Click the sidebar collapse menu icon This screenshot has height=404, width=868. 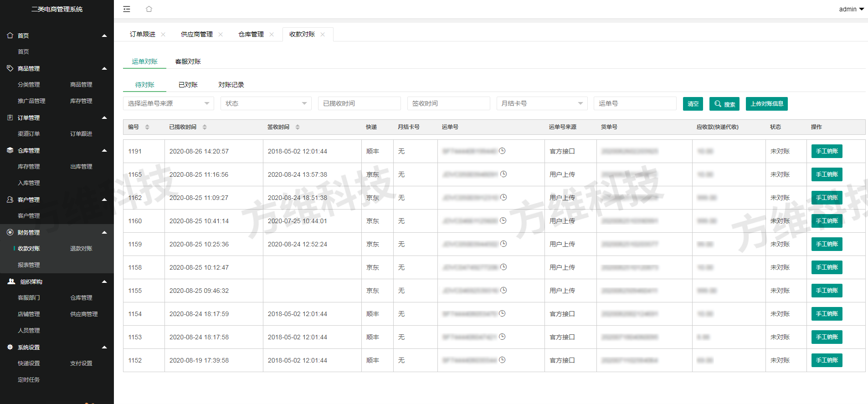[x=127, y=9]
